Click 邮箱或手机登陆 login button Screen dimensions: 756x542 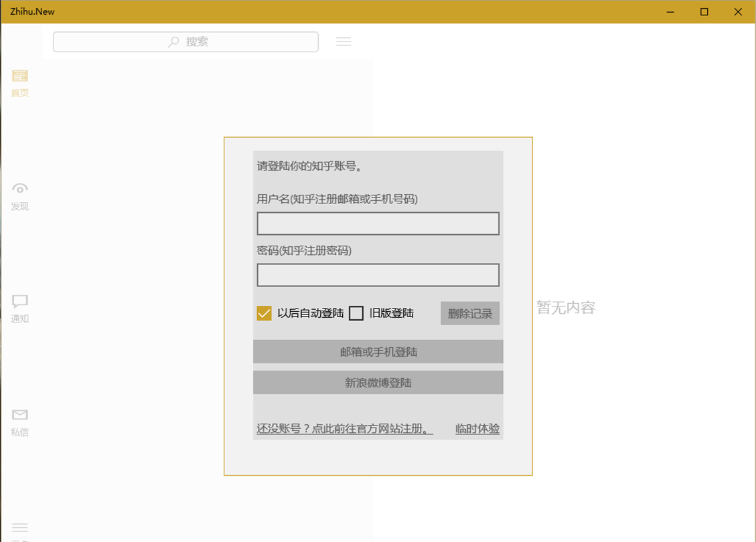(x=378, y=352)
